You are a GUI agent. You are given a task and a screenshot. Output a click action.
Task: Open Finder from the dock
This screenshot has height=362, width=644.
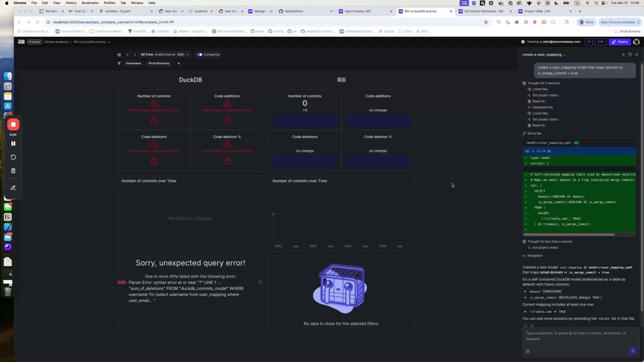pos(8,76)
